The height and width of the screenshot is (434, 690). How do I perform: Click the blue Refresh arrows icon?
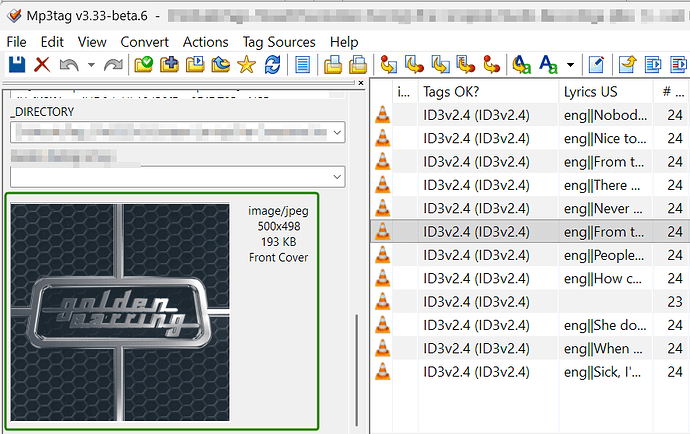pos(272,65)
